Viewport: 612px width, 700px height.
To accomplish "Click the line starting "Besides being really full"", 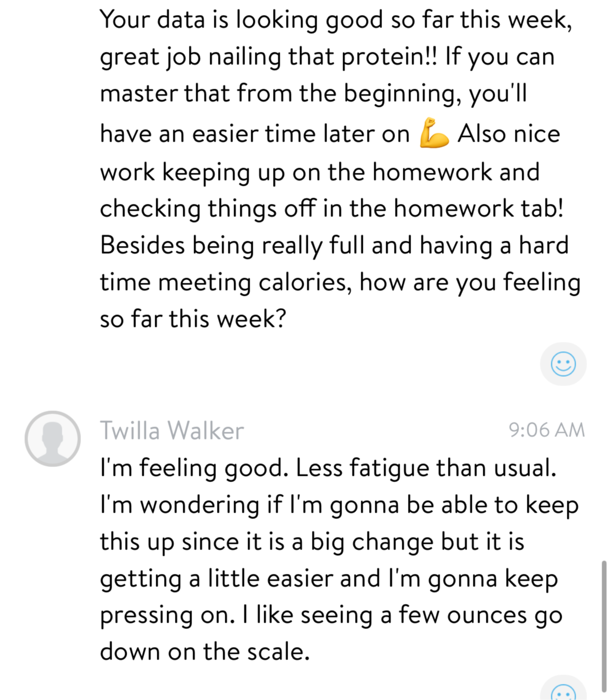I will [334, 245].
